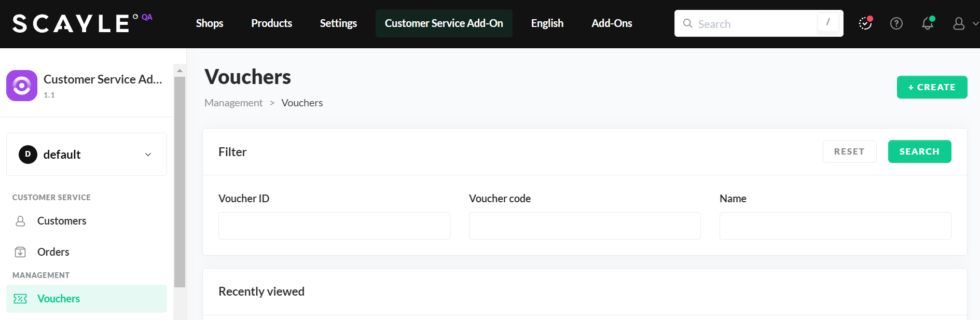
Task: Click the SCAYLE logo
Action: [x=72, y=23]
